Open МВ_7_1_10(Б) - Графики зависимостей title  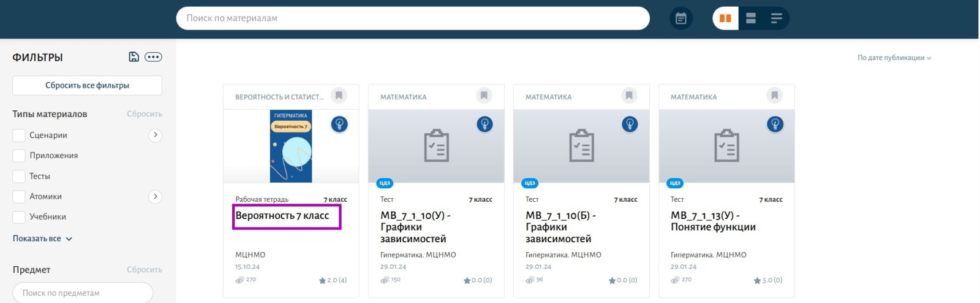(560, 227)
